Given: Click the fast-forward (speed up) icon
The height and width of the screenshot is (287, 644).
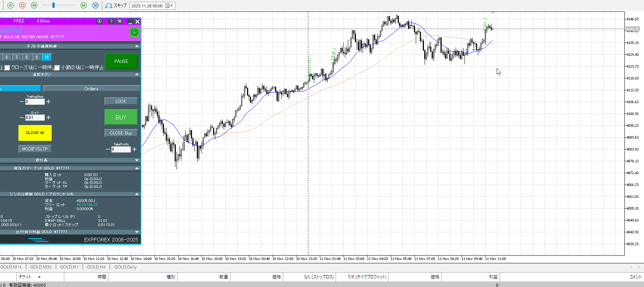Looking at the screenshot, I should coord(83,6).
